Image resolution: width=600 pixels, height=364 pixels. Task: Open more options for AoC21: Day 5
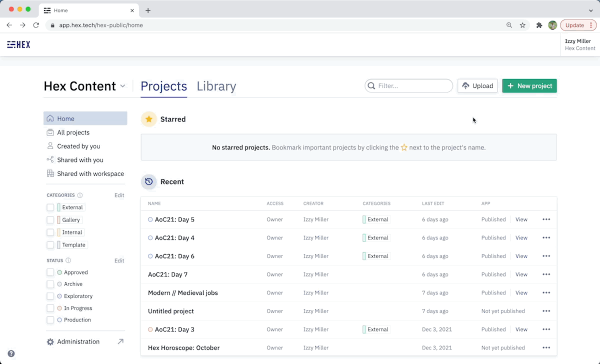[x=546, y=219]
